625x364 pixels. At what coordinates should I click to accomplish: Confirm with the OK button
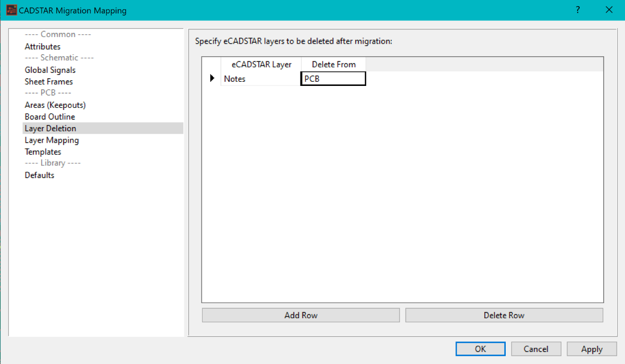click(x=480, y=349)
